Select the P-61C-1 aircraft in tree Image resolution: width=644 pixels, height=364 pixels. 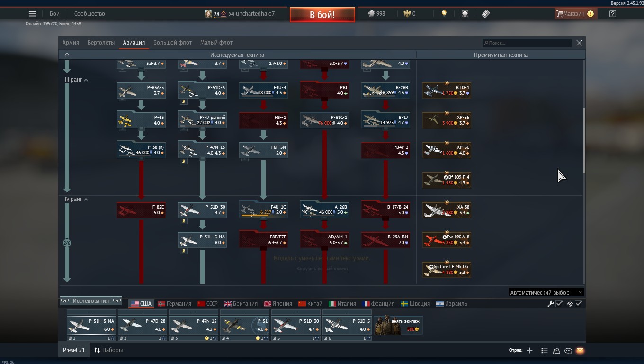[x=324, y=120]
